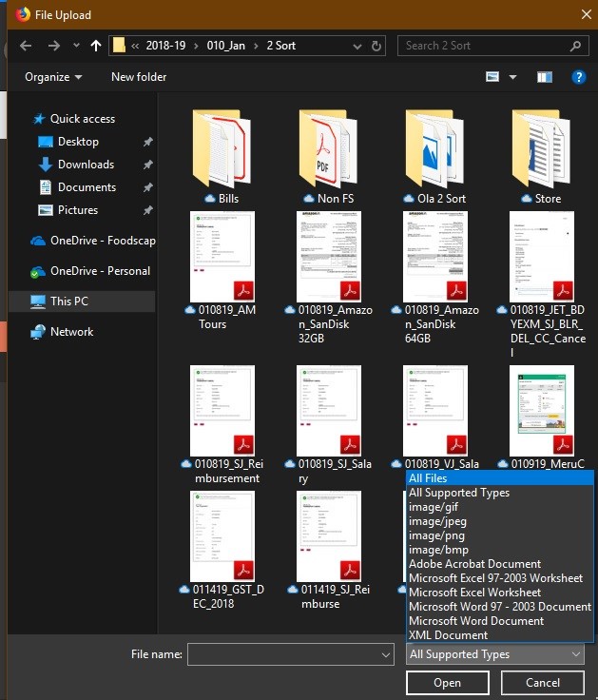This screenshot has width=598, height=700.
Task: Select the 010819_Amazon_SanDisk 64GB PDF
Action: [435, 275]
